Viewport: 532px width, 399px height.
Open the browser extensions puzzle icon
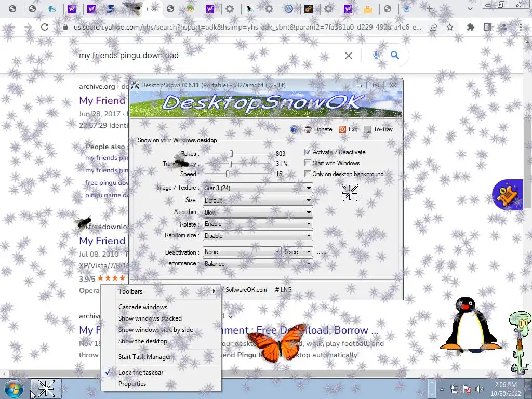470,27
